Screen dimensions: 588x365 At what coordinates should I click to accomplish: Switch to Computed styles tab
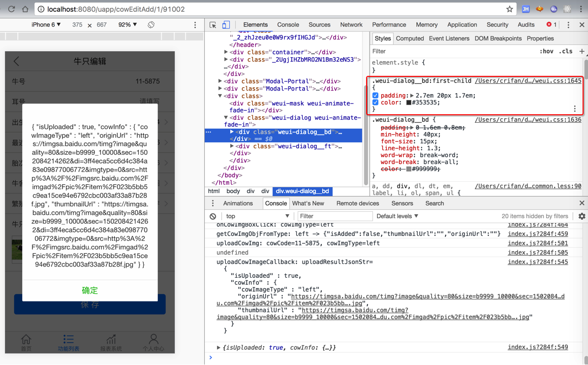409,38
